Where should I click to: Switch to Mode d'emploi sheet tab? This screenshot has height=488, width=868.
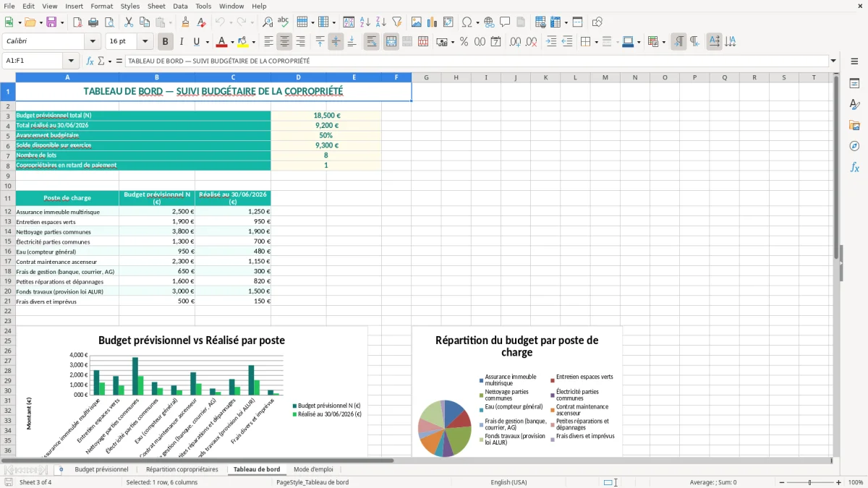coord(313,469)
